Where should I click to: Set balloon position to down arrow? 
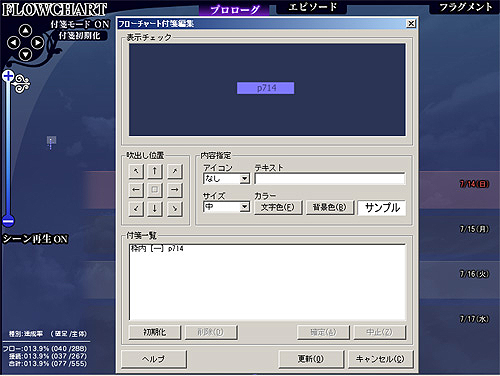click(155, 209)
